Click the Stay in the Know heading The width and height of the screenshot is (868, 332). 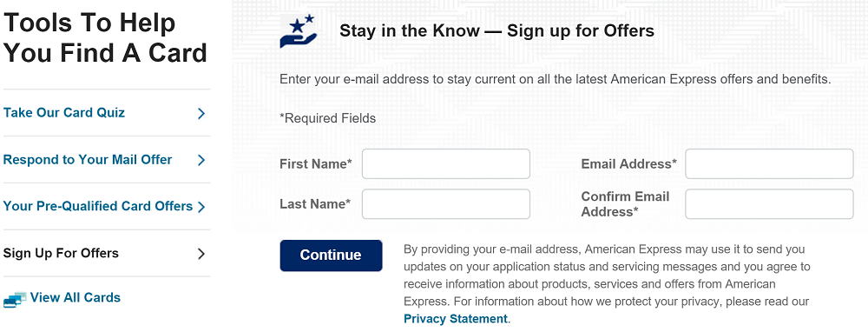[497, 30]
